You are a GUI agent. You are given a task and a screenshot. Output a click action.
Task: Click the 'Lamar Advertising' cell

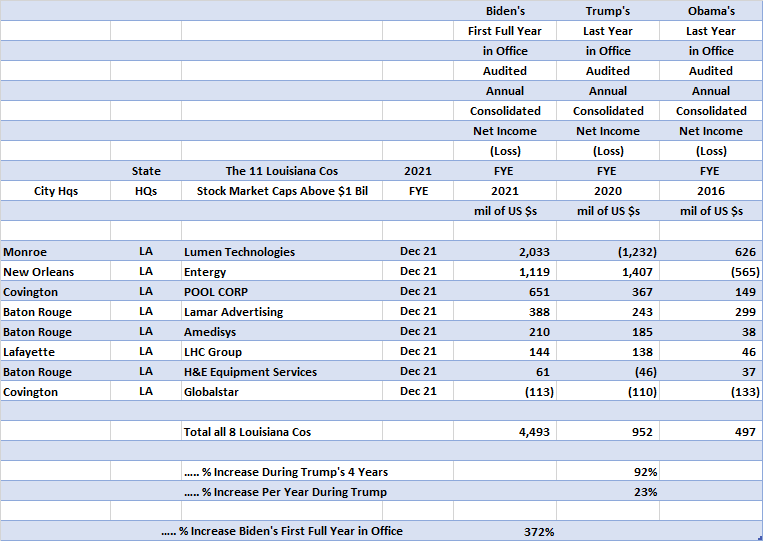pyautogui.click(x=282, y=311)
